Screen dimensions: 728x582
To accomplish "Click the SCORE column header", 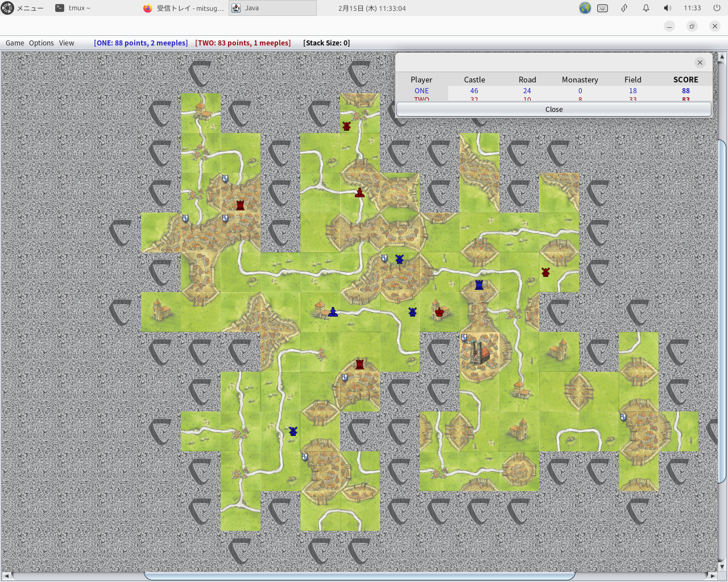I will (686, 80).
